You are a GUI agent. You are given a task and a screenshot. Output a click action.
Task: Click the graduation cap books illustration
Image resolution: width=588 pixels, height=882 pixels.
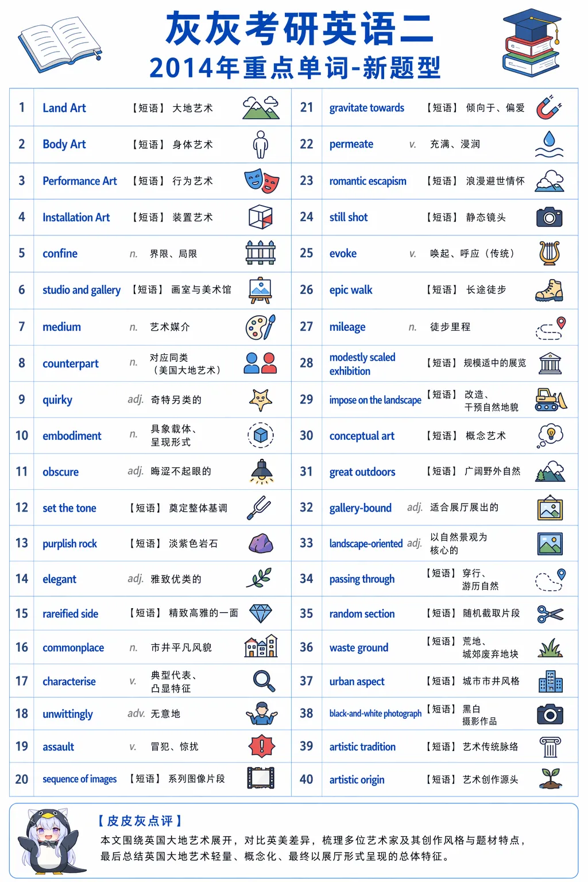click(532, 42)
